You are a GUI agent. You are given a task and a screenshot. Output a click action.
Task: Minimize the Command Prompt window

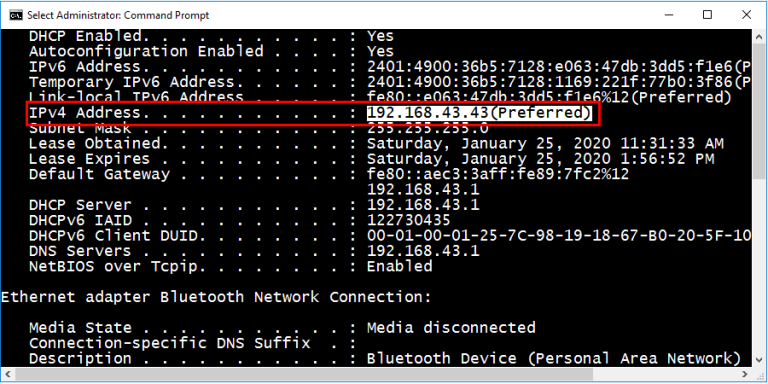pyautogui.click(x=668, y=15)
